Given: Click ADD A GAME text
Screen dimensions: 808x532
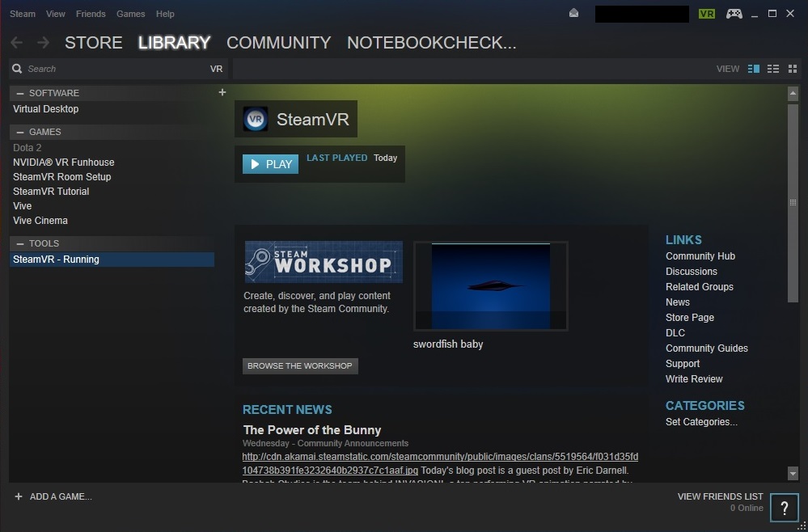Looking at the screenshot, I should [x=61, y=496].
